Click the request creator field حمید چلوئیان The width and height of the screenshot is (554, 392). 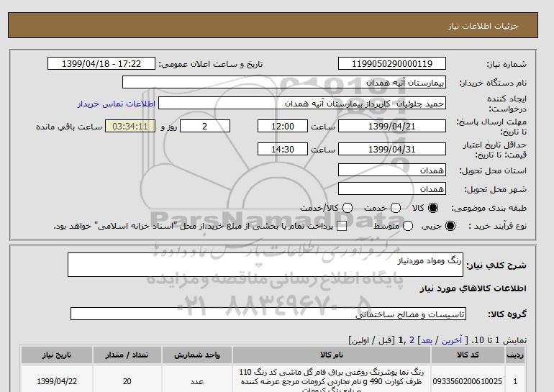pyautogui.click(x=302, y=104)
